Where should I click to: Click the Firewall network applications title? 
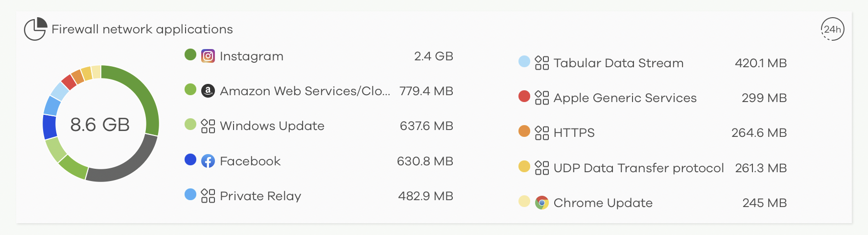point(142,29)
